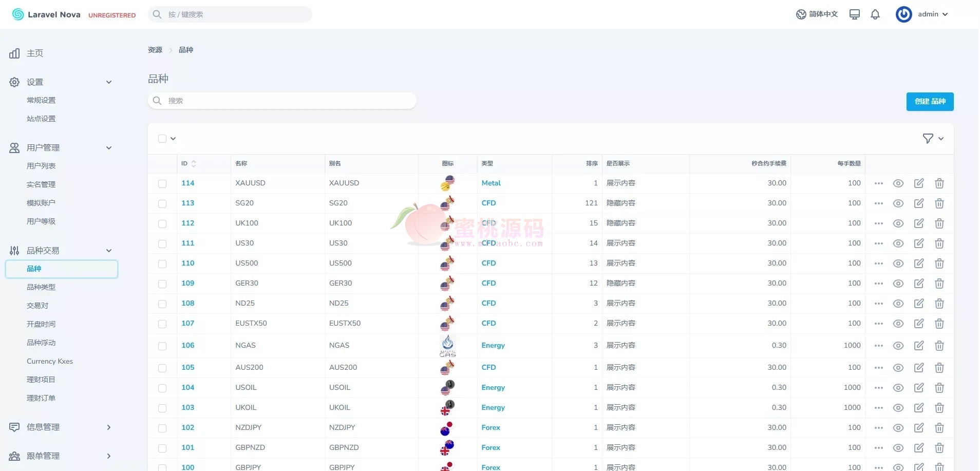Viewport: 980px width, 471px height.
Task: Click the 创建 品种 button
Action: 930,102
